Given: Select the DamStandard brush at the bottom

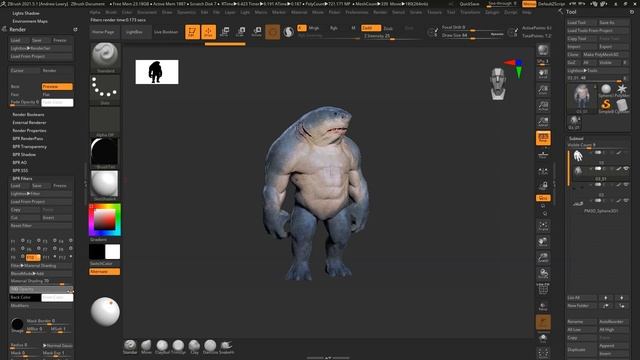Looking at the screenshot, I should click(x=210, y=346).
